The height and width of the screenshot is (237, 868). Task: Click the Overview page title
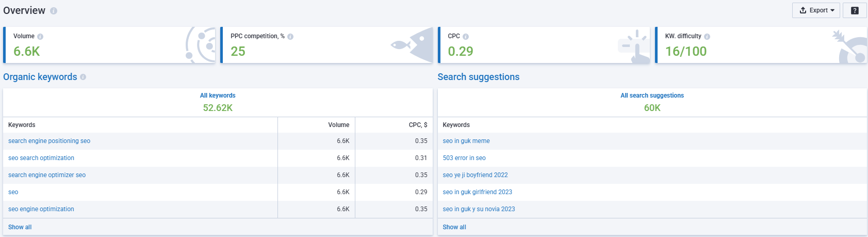coord(24,10)
